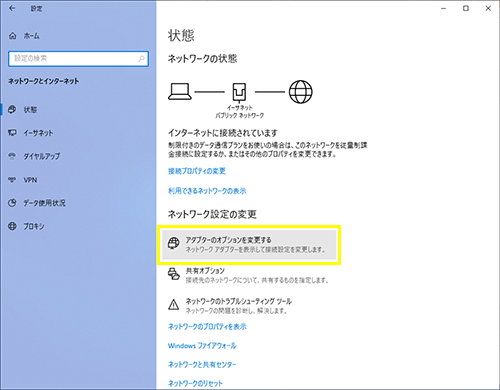Click the troubleshooting warning triangle icon
Viewport: 500px width, 390px height.
click(174, 304)
